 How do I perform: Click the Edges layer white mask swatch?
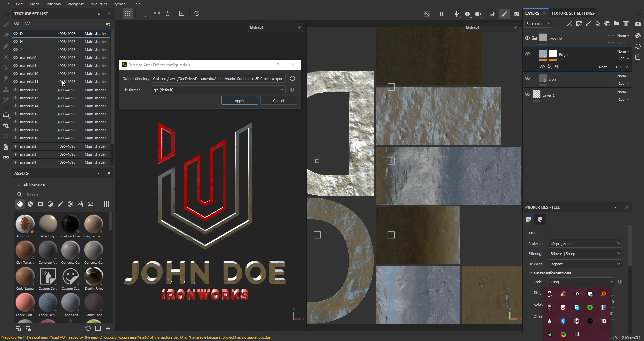coord(553,54)
